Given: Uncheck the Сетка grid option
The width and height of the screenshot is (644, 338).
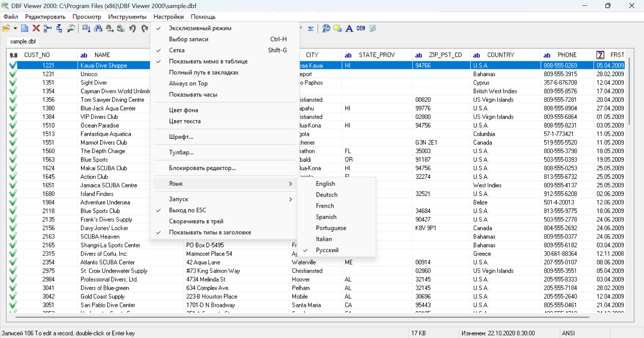Looking at the screenshot, I should [x=177, y=50].
